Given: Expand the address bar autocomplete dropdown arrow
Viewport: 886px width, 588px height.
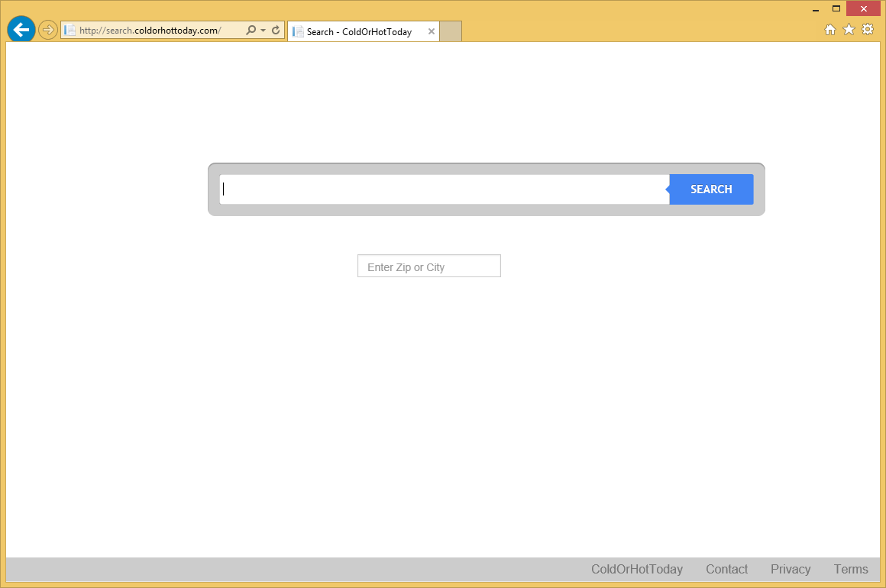Looking at the screenshot, I should click(263, 31).
